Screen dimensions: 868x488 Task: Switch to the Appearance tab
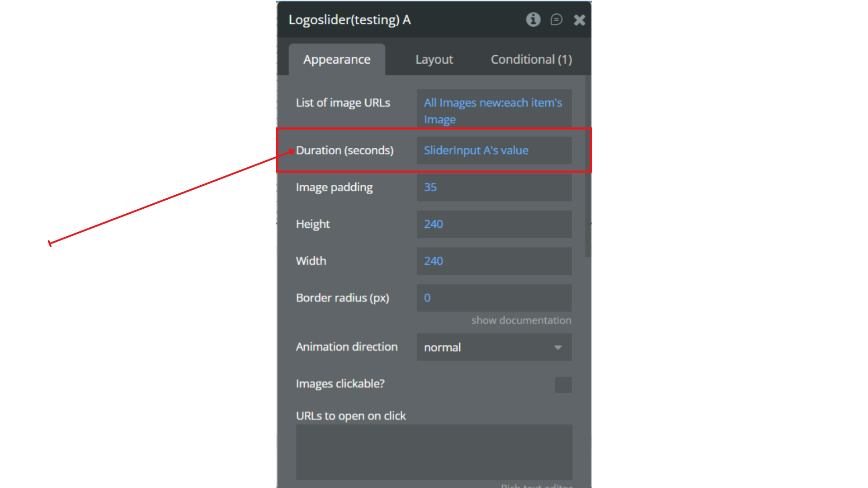[337, 59]
